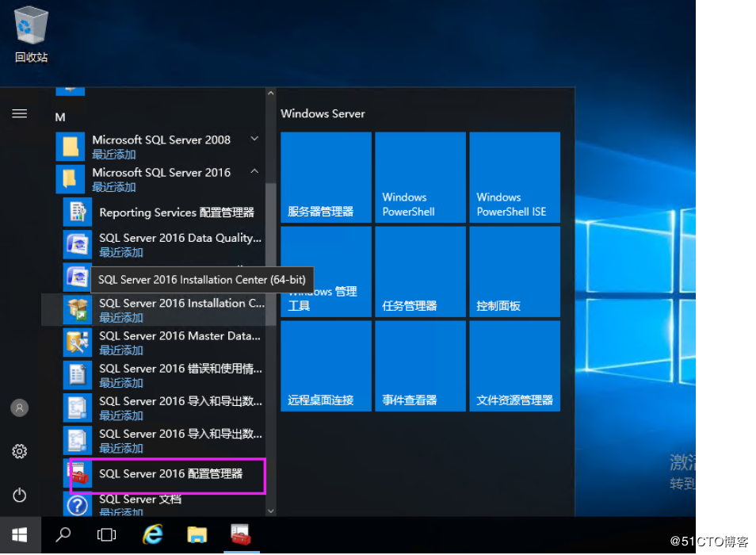756x555 pixels.
Task: Open the 任务管理器 tile
Action: [421, 272]
